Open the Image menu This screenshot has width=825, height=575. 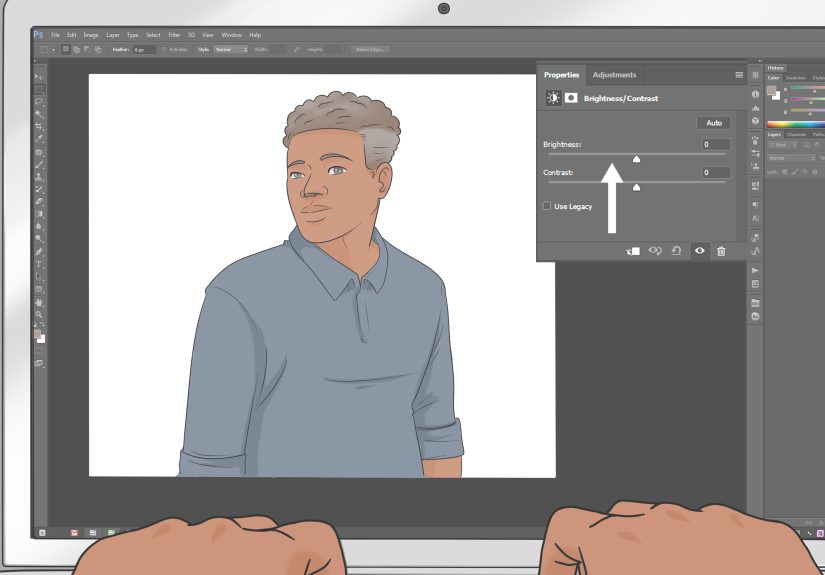pos(91,35)
